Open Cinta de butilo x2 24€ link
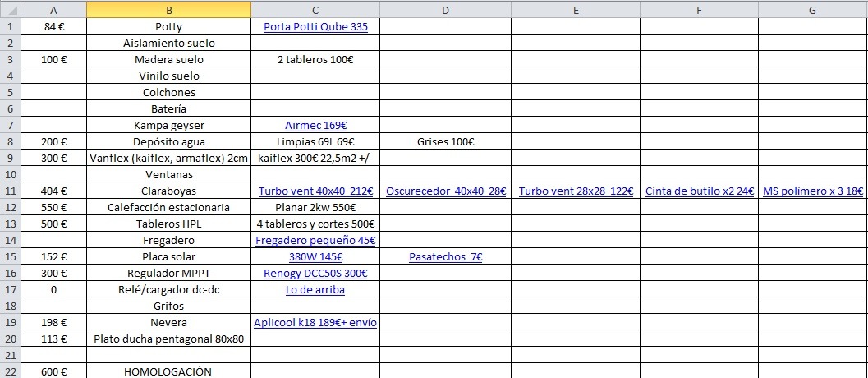 pyautogui.click(x=700, y=191)
